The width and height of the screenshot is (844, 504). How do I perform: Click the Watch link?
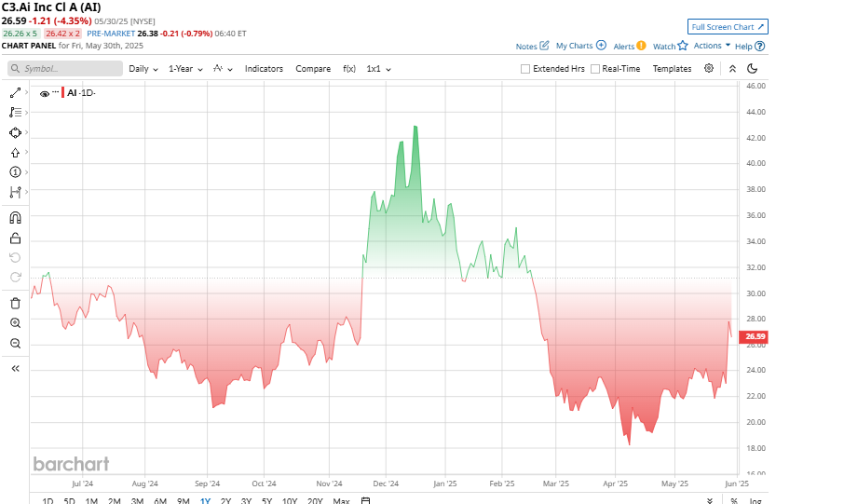point(663,47)
